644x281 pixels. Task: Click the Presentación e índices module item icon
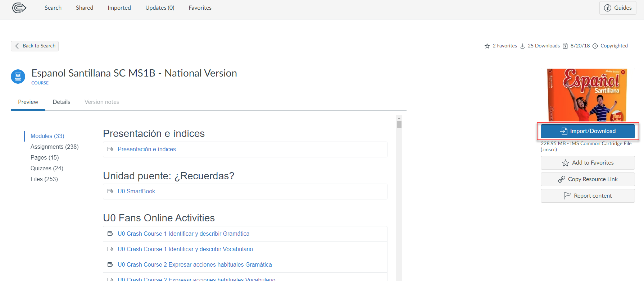tap(110, 149)
